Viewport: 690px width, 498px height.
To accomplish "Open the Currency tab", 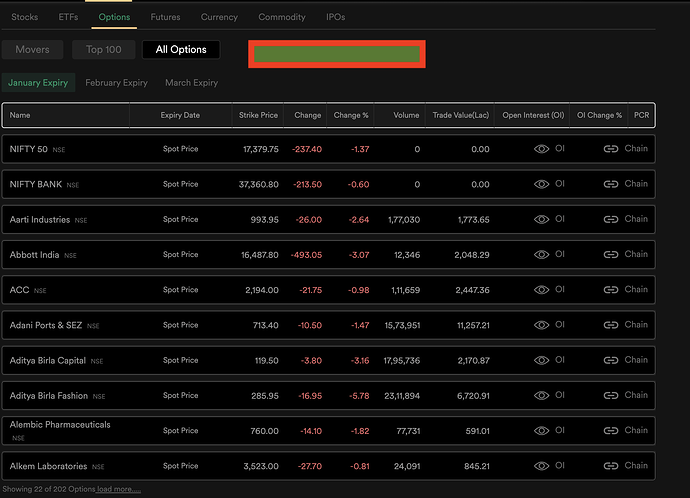I will tap(219, 17).
